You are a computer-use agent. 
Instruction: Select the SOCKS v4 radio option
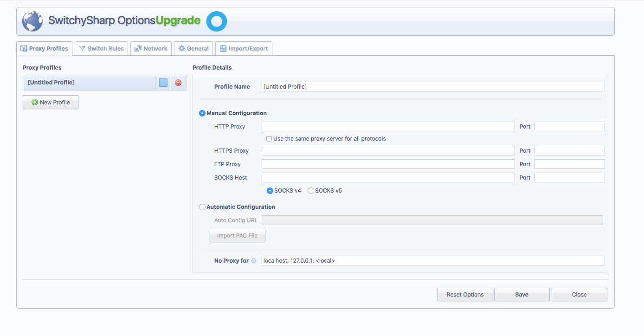pyautogui.click(x=270, y=191)
